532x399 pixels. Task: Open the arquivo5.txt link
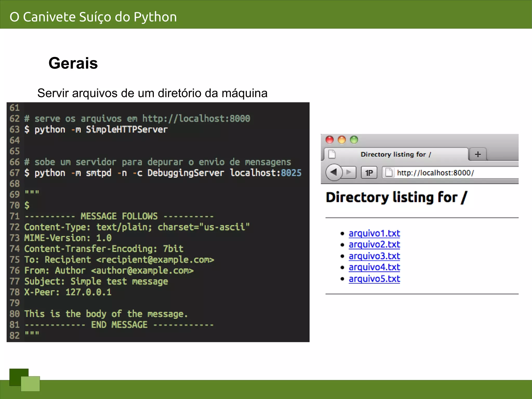pos(374,279)
